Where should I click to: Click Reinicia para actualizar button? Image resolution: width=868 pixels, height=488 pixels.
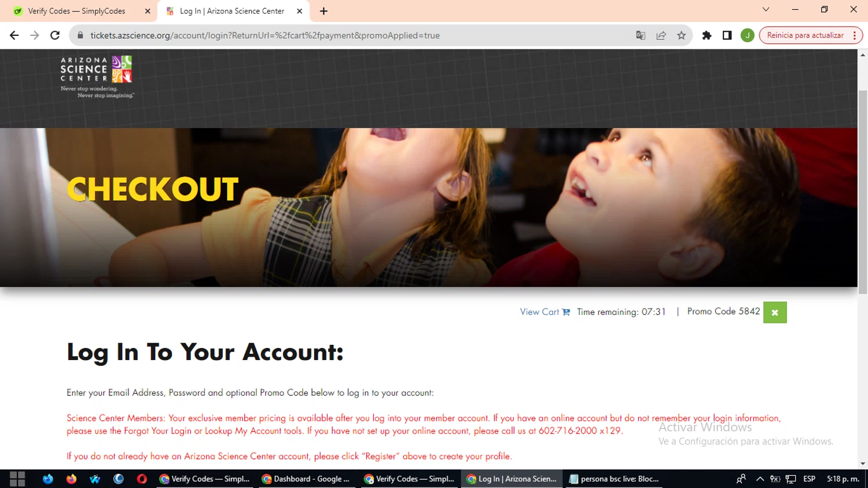pos(806,35)
